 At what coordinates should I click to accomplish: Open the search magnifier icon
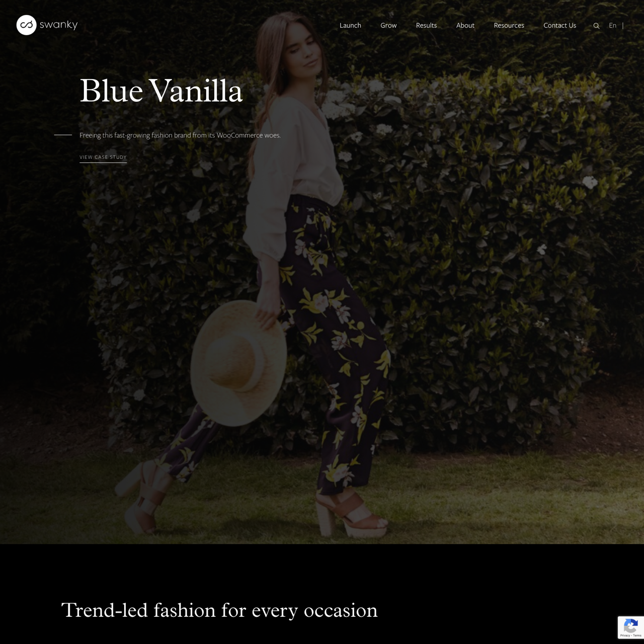pyautogui.click(x=596, y=26)
